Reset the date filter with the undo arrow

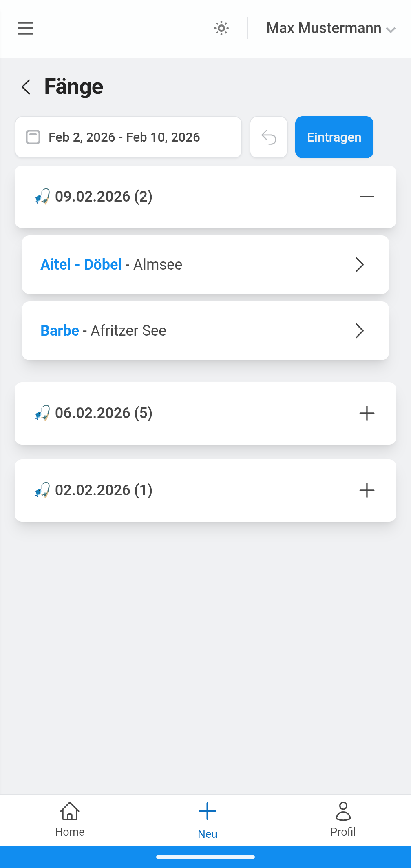pyautogui.click(x=269, y=137)
